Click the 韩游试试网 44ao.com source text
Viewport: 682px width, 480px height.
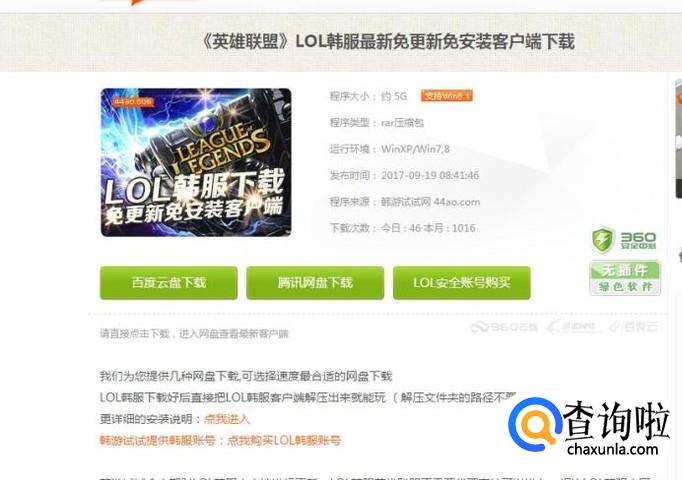click(431, 202)
